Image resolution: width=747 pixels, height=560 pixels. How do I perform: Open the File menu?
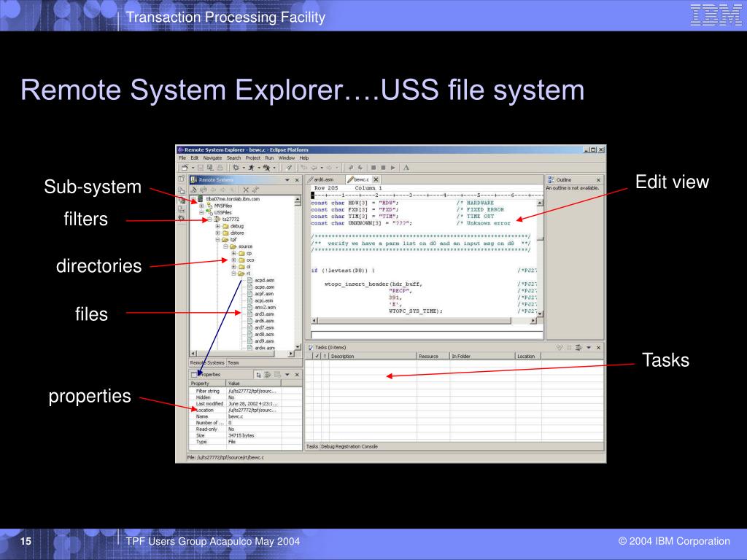point(182,158)
